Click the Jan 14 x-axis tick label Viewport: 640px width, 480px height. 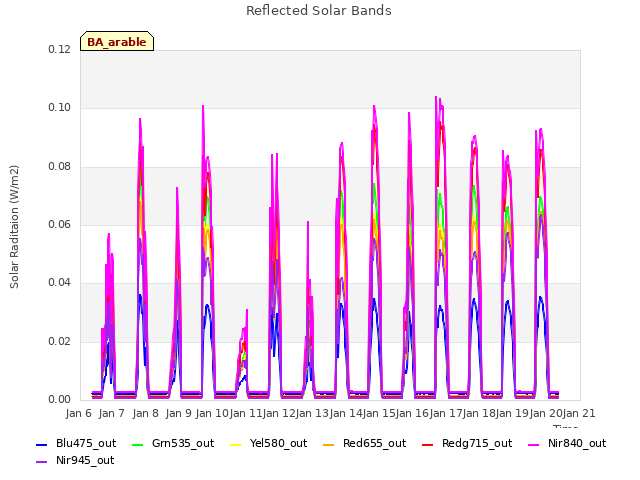[x=346, y=413]
